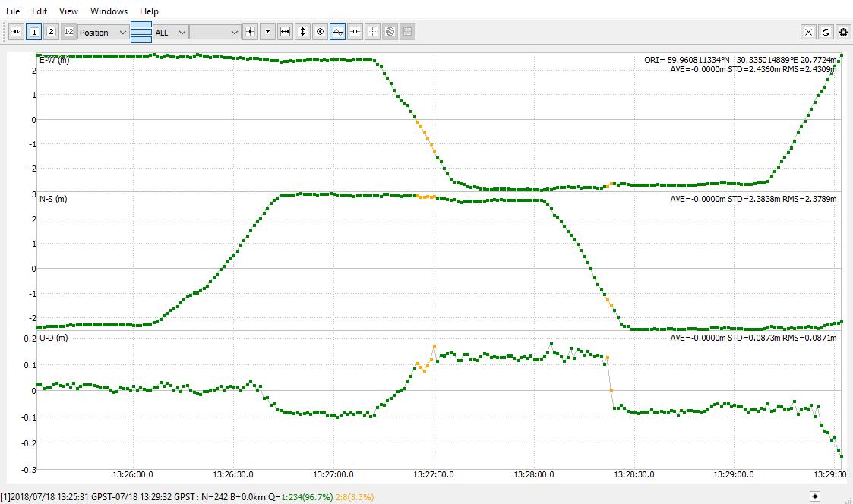Click the clear X button in toolbar

tap(808, 32)
